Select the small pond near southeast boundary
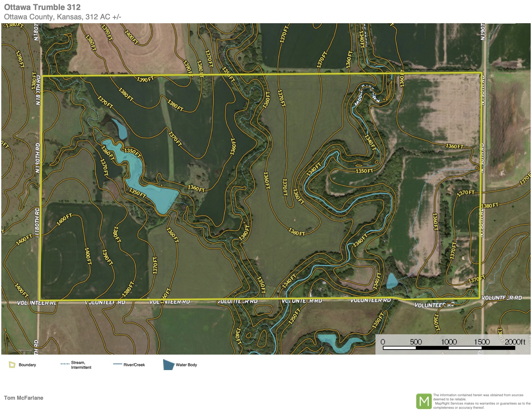Viewport: 532px width, 411px height. click(392, 281)
